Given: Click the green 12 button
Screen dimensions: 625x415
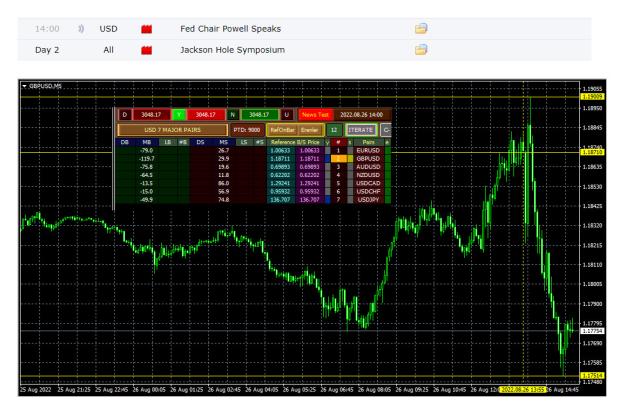Looking at the screenshot, I should click(x=334, y=130).
